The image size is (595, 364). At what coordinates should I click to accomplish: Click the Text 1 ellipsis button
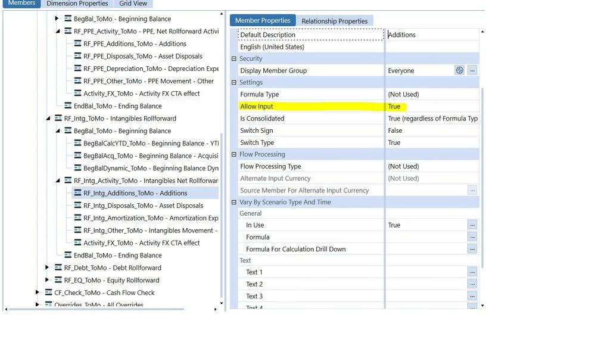coord(472,272)
